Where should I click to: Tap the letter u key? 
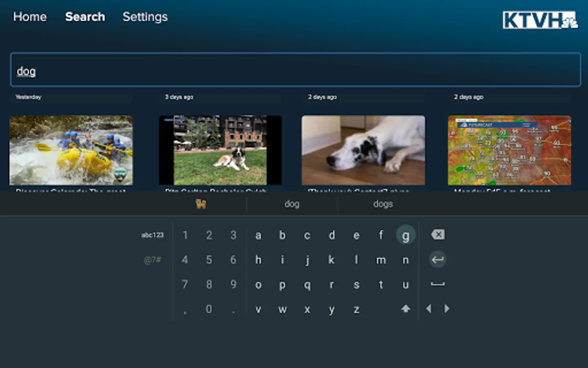(x=405, y=285)
